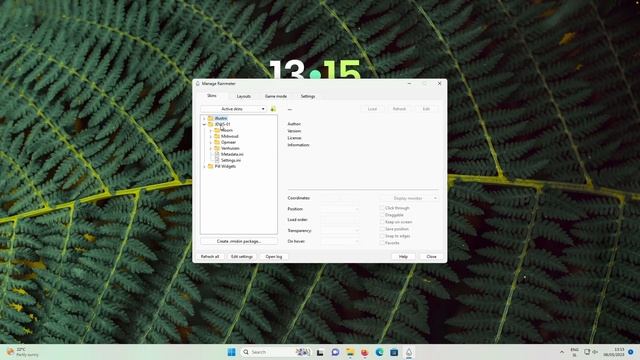Select the Venhuizen folder

pyautogui.click(x=230, y=148)
